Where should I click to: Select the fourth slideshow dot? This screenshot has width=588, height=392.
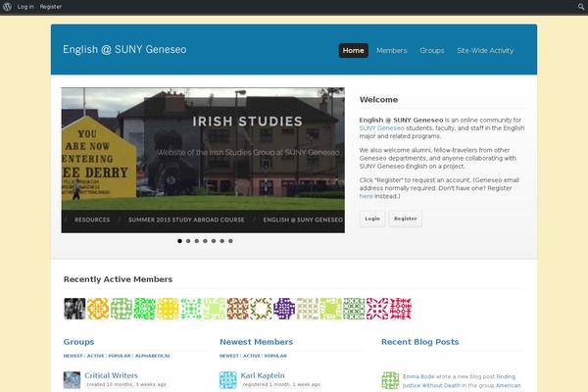point(205,241)
